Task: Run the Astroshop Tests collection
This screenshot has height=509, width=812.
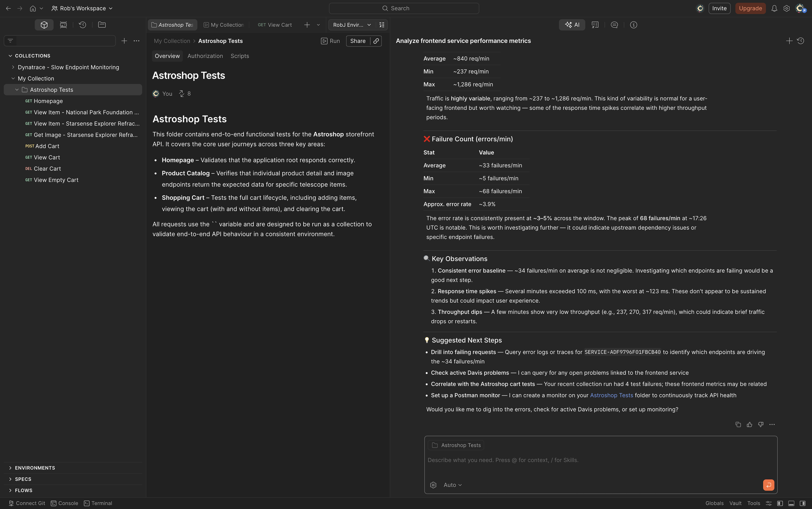Action: (330, 41)
